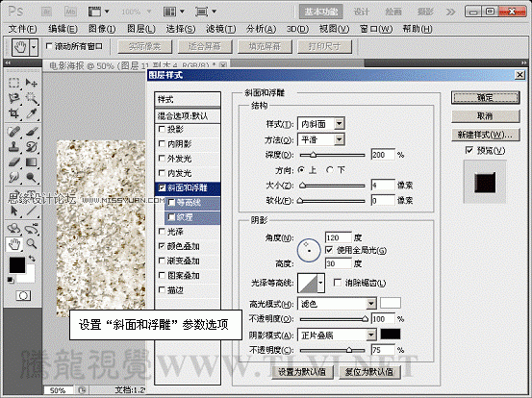532x398 pixels.
Task: Click the foreground color swatch
Action: 17,265
